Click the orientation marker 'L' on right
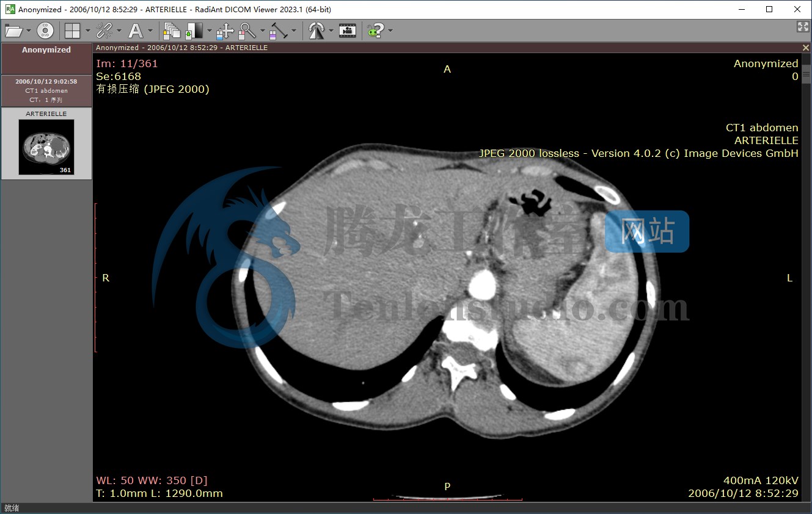The width and height of the screenshot is (812, 514). pos(789,278)
